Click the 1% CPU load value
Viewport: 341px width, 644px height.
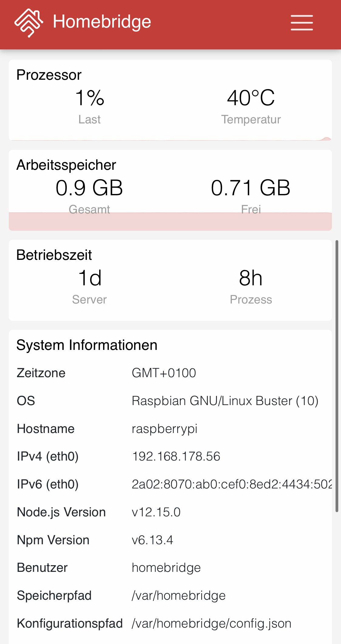pyautogui.click(x=89, y=98)
